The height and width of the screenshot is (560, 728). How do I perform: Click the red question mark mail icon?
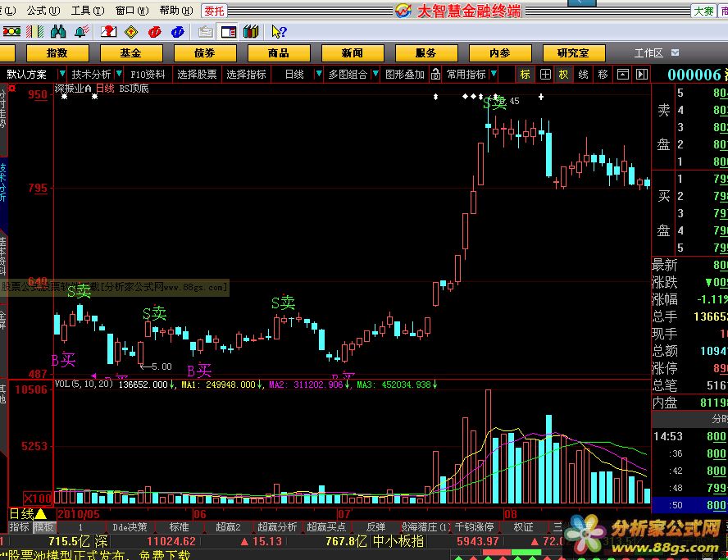tap(109, 32)
